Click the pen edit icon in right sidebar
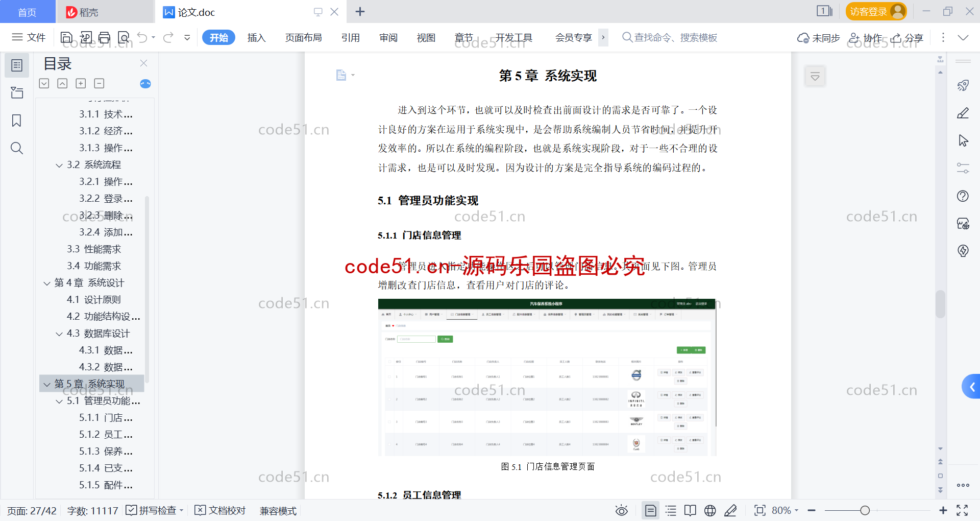Image resolution: width=980 pixels, height=521 pixels. click(x=963, y=113)
